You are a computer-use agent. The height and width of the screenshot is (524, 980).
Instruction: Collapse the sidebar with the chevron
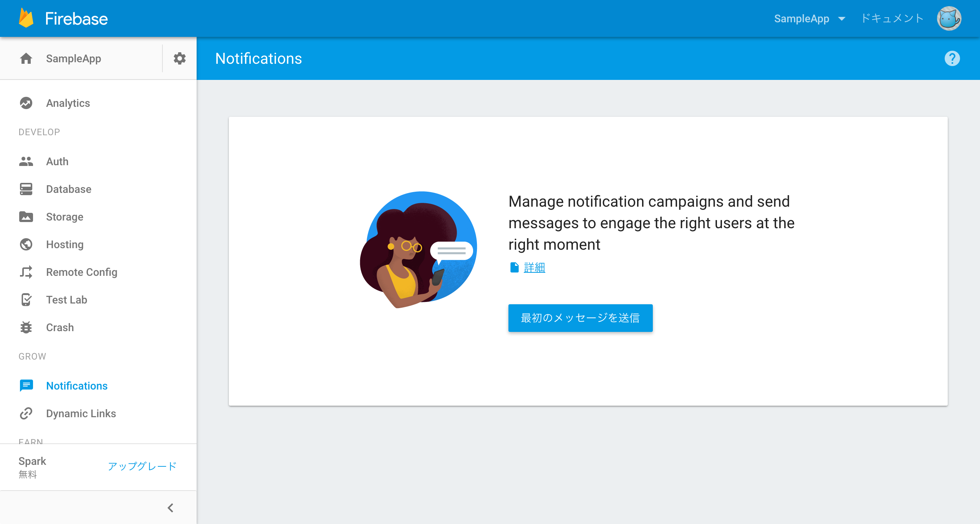(171, 508)
